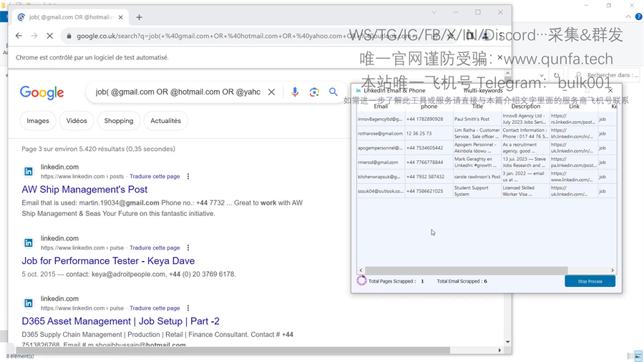Select the Paul Smith's Post title cell
Image resolution: width=644 pixels, height=362 pixels.
coord(477,119)
